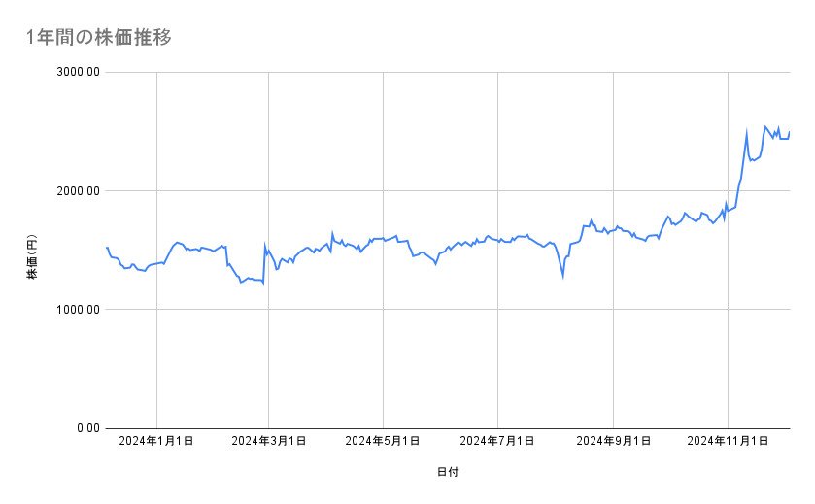Screen dimensions: 815x504
Task: Select the 2024年3月1日 date label
Action: click(x=268, y=441)
